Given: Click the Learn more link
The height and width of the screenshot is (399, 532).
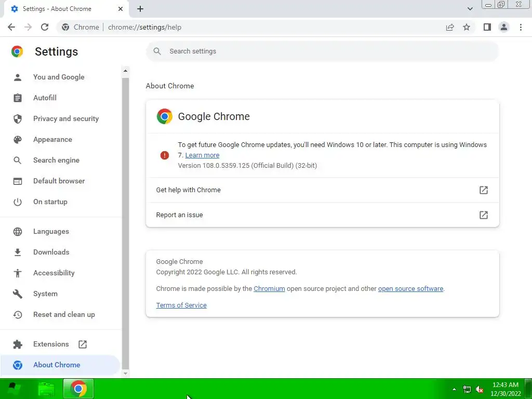Looking at the screenshot, I should pyautogui.click(x=202, y=155).
